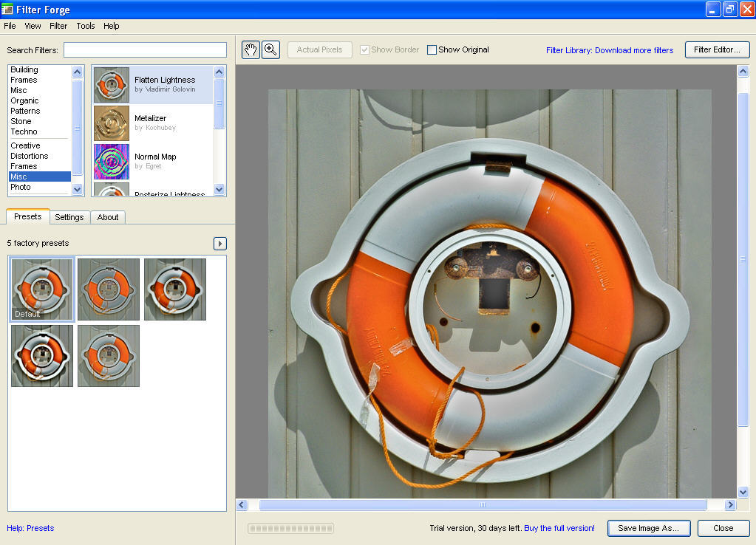Click the Filter Forge title bar icon

point(7,9)
